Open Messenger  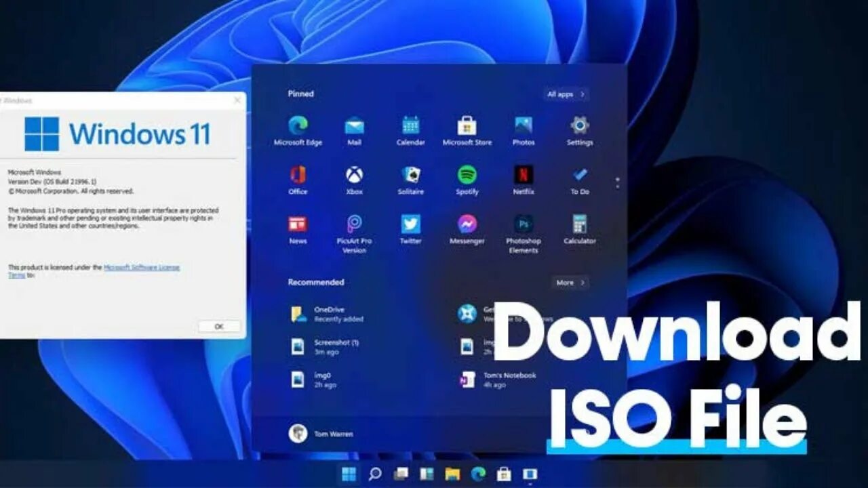(x=467, y=230)
